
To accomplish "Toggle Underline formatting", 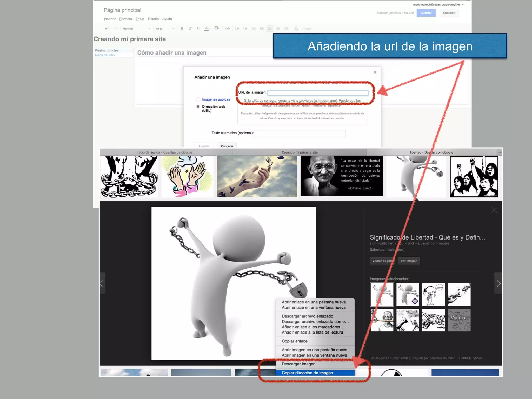I will [198, 29].
